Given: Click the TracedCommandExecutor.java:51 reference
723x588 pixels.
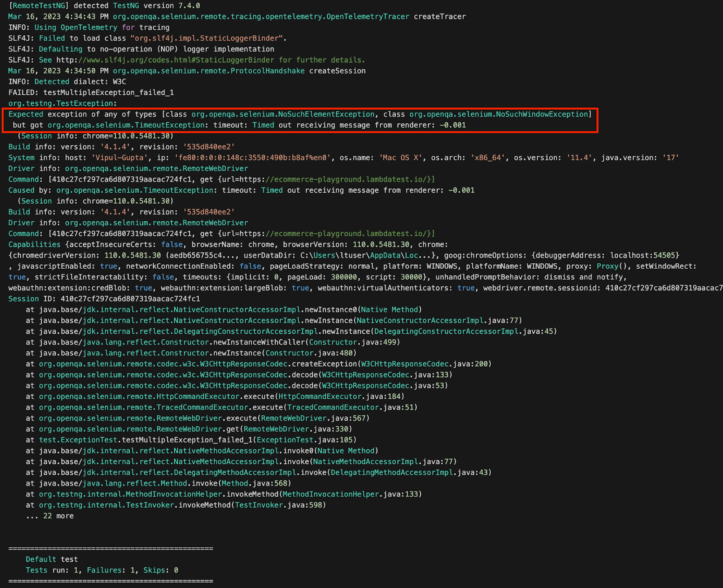Looking at the screenshot, I should point(351,407).
